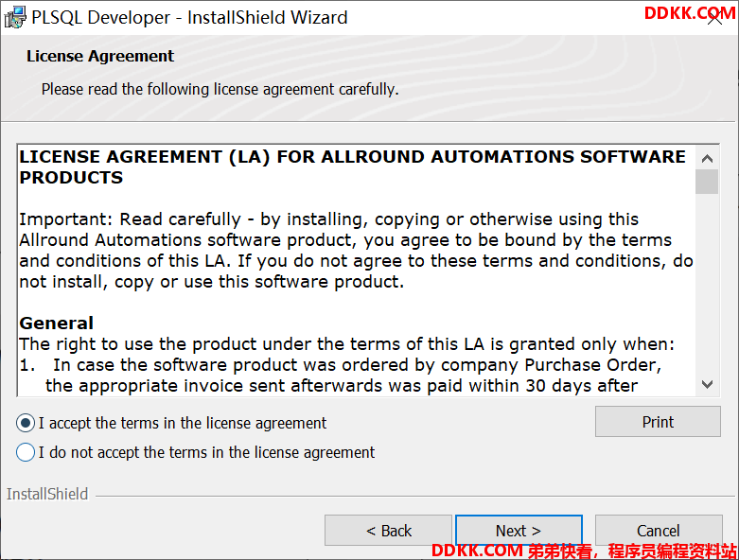Click the scroll up arrow of license text
739x560 pixels.
707,158
